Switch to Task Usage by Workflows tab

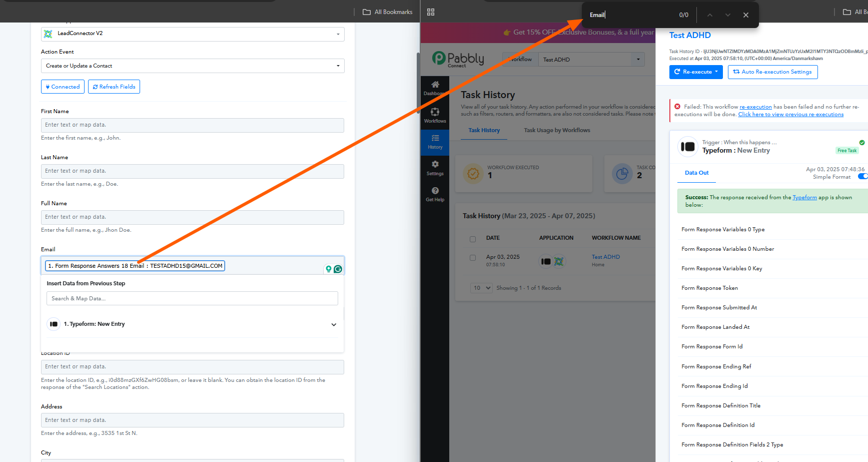click(x=557, y=130)
